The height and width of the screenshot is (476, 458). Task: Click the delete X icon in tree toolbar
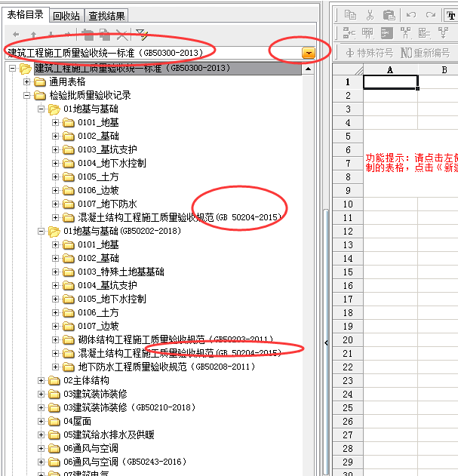click(x=122, y=35)
